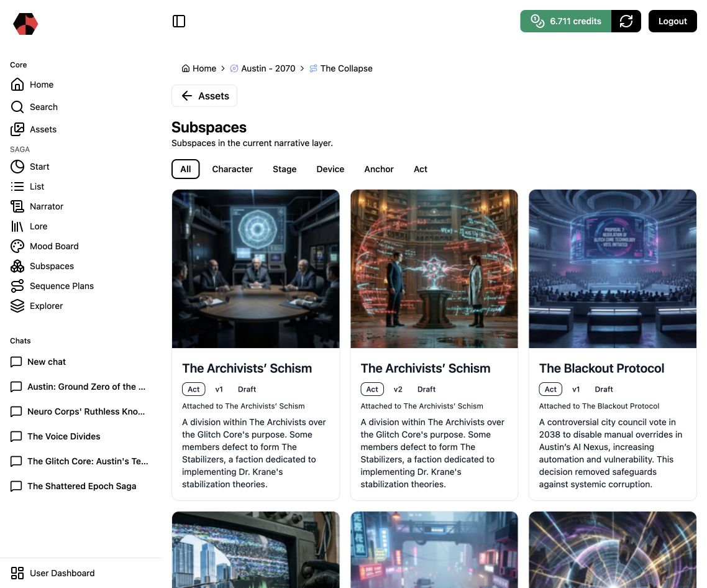
Task: Open the User Dashboard
Action: pos(53,572)
